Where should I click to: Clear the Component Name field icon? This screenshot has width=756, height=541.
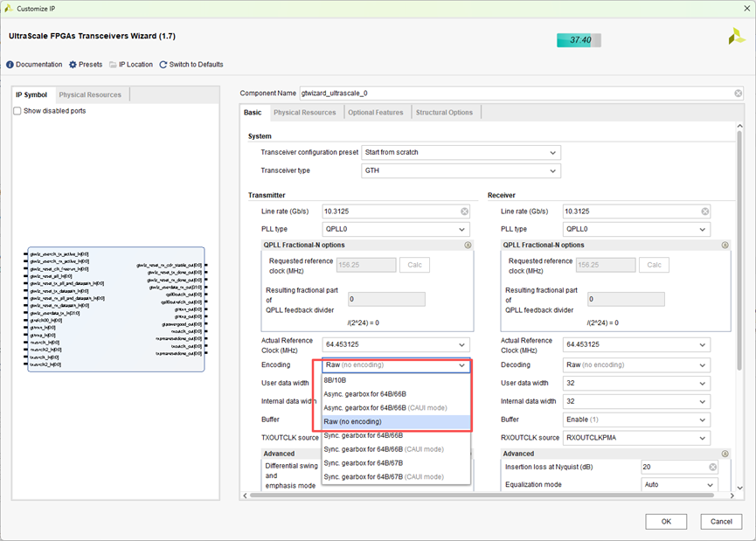(x=739, y=93)
